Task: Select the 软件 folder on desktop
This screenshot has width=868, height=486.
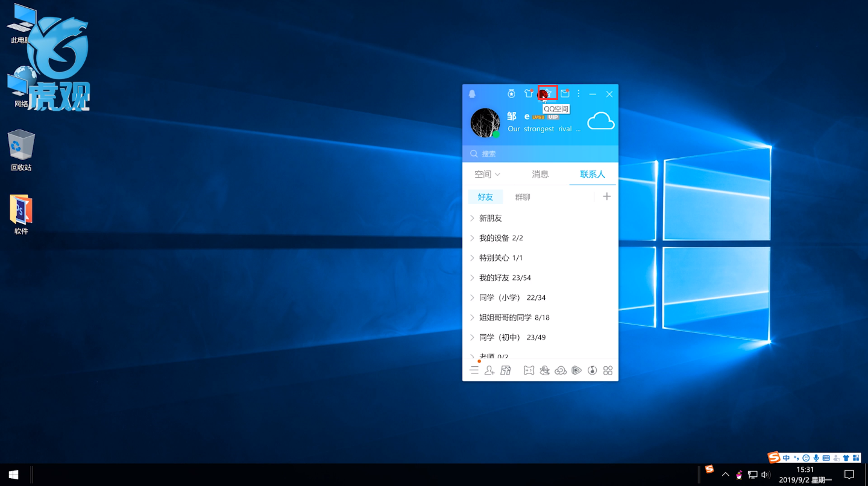Action: [x=21, y=214]
